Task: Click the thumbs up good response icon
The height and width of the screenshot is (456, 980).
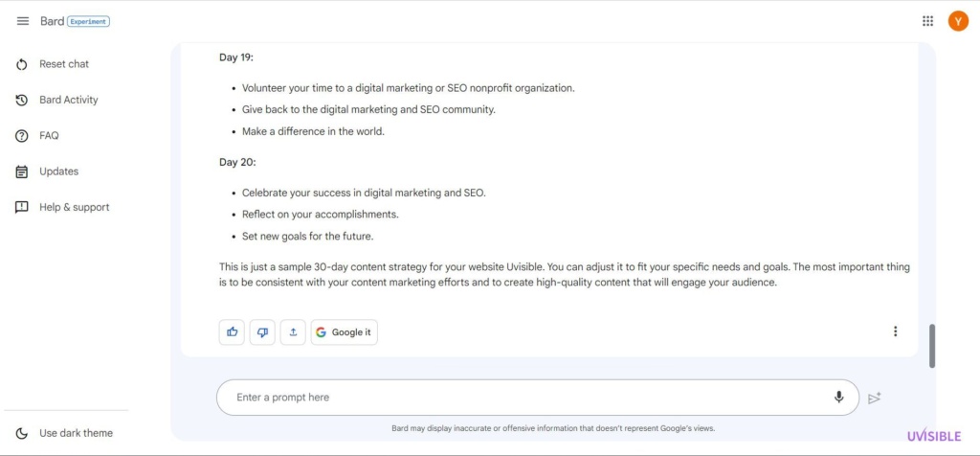Action: (232, 332)
